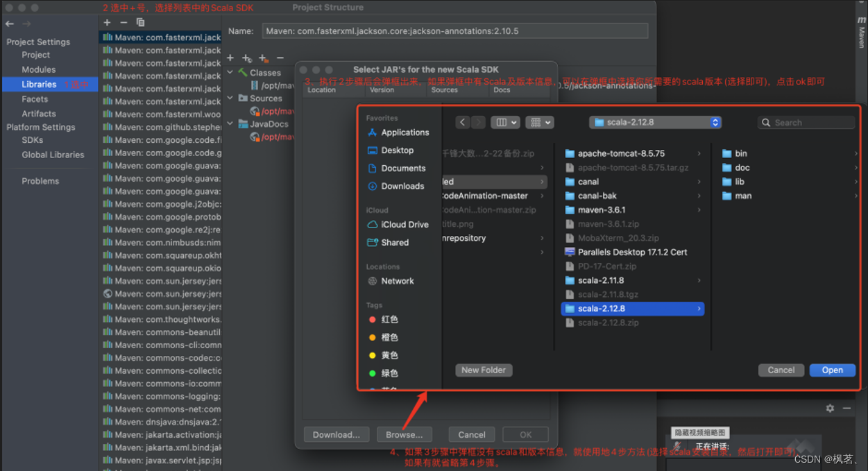The width and height of the screenshot is (868, 471).
Task: Remove selected library with the minus icon
Action: pyautogui.click(x=124, y=22)
